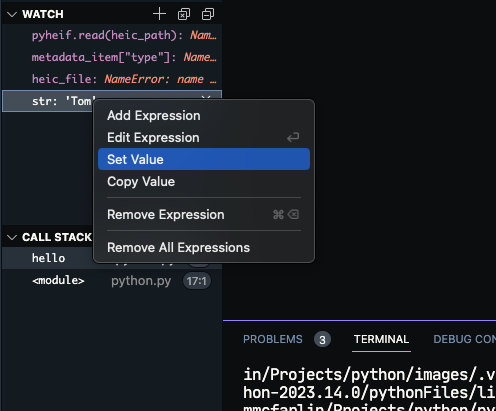
Task: Click the 17:1 line number badge
Action: 196,281
